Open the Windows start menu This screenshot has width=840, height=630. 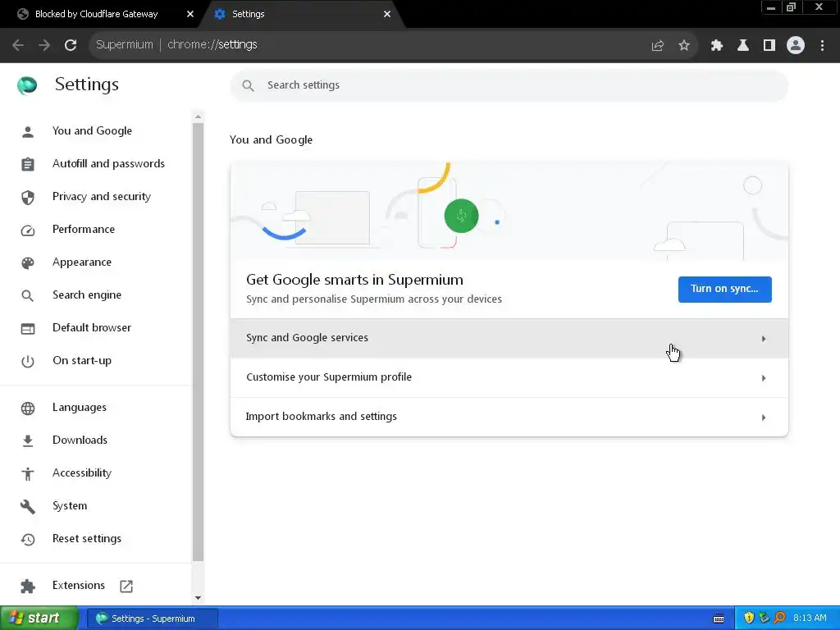coord(39,619)
